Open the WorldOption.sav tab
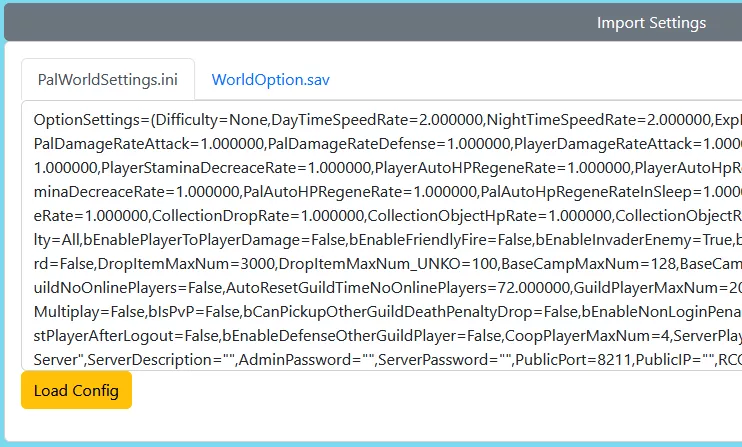 [x=271, y=79]
